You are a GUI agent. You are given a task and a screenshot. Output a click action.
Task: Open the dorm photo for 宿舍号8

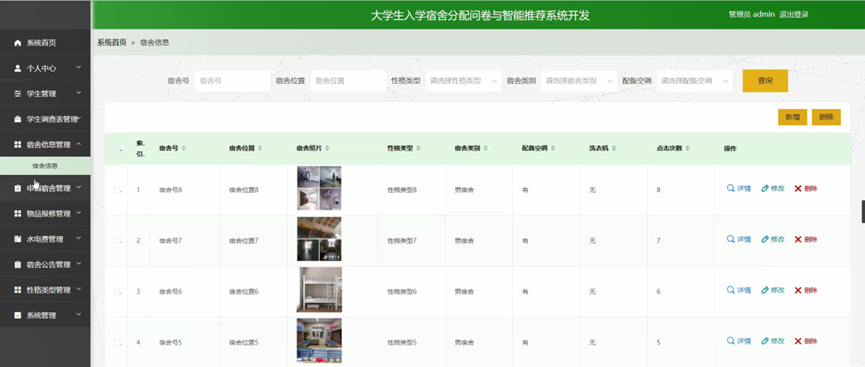click(x=319, y=188)
